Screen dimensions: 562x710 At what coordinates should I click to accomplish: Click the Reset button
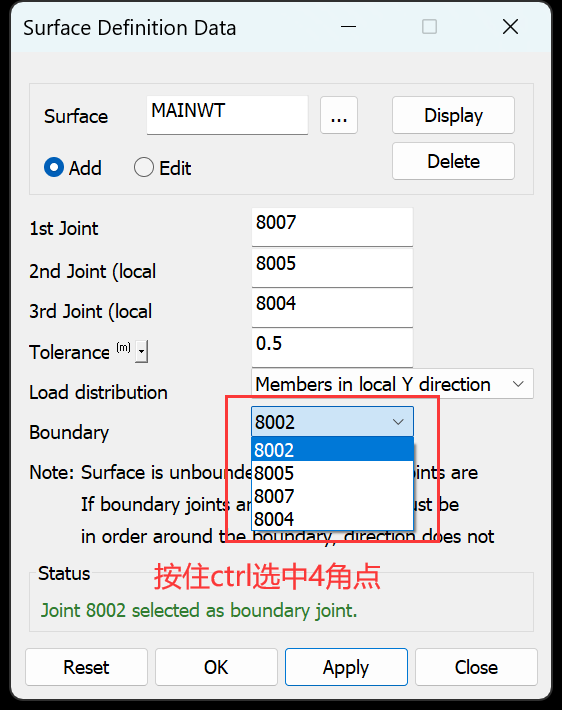(86, 667)
